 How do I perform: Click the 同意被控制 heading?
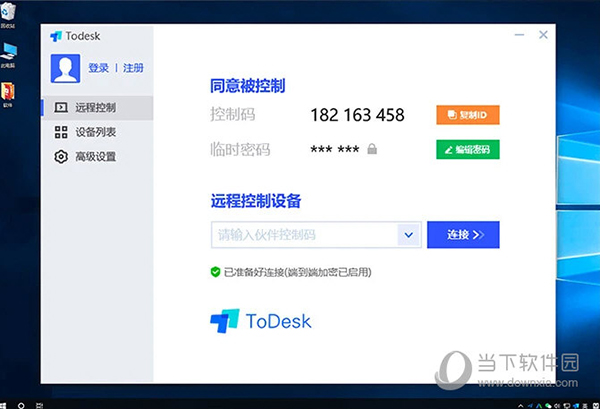coord(248,86)
